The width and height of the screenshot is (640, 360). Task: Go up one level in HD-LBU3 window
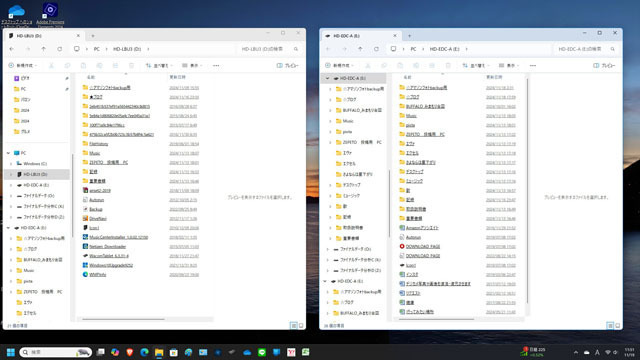(x=44, y=49)
